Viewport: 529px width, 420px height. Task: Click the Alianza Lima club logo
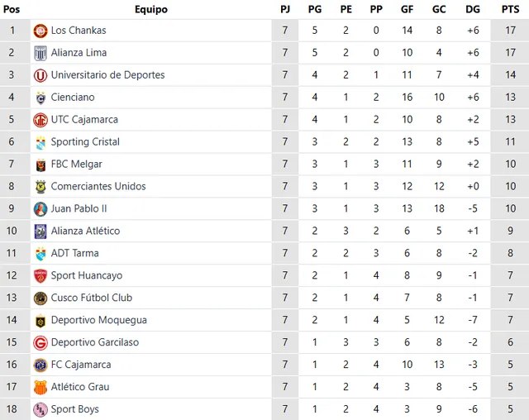pyautogui.click(x=40, y=53)
